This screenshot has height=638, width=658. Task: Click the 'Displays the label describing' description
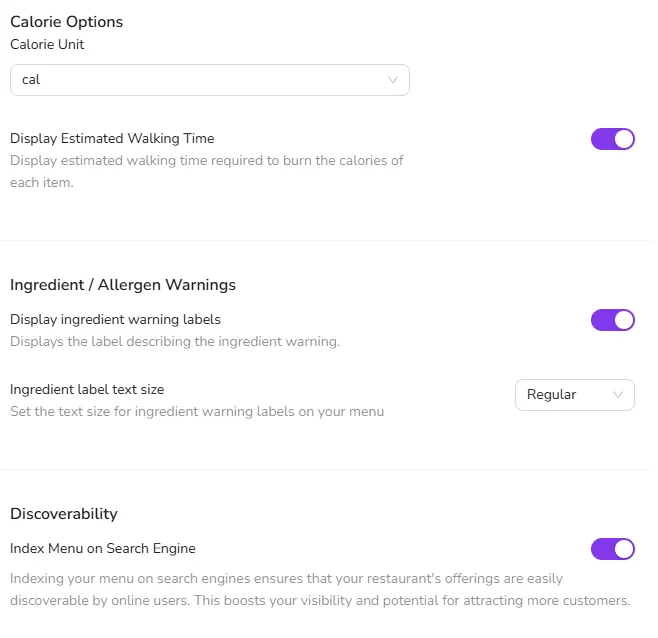pyautogui.click(x=176, y=344)
